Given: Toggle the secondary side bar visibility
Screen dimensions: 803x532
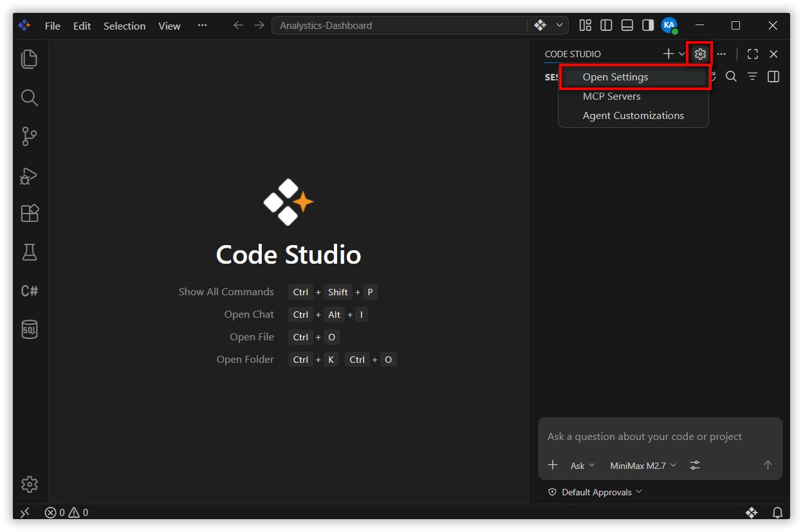Looking at the screenshot, I should [x=648, y=25].
